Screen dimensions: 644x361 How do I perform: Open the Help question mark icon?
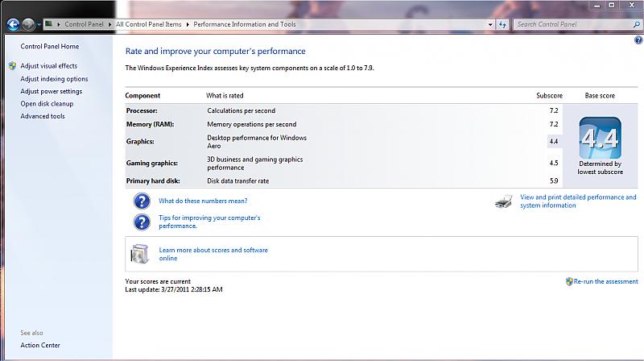tap(638, 39)
